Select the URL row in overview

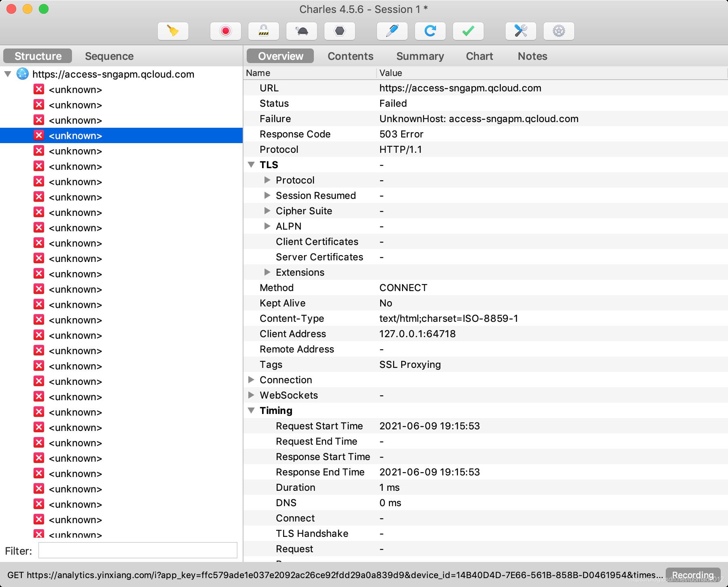pos(485,88)
